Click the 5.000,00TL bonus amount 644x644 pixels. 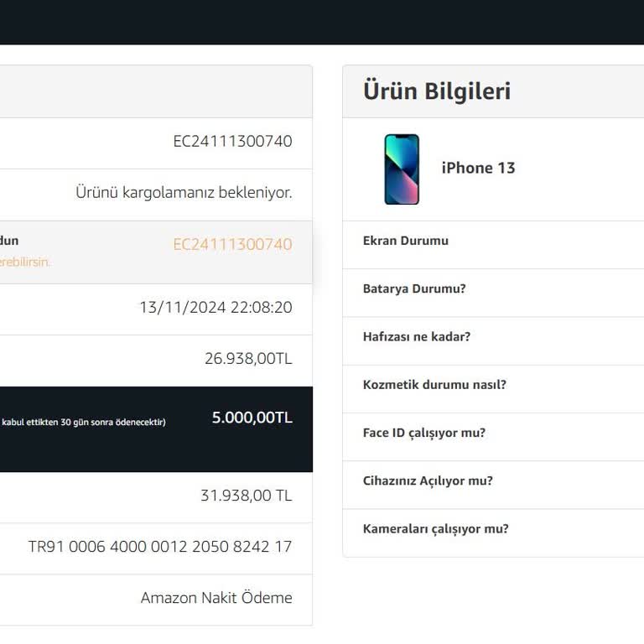[252, 418]
